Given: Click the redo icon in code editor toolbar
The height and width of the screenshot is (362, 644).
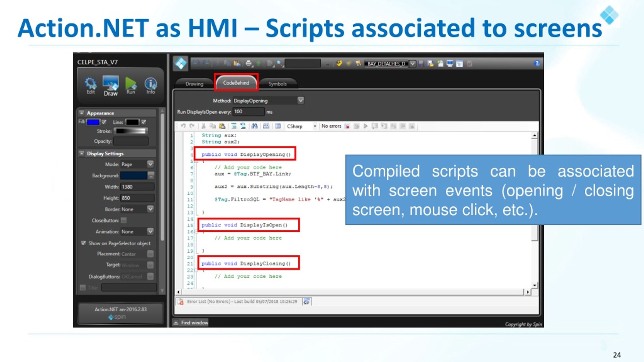Looking at the screenshot, I should coord(192,126).
